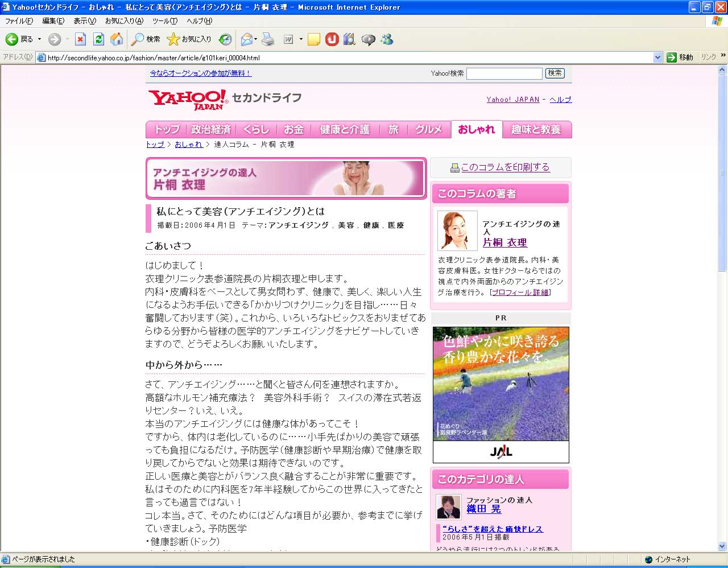The image size is (728, 568).
Task: Click the インターネット zone status icon
Action: click(x=649, y=559)
